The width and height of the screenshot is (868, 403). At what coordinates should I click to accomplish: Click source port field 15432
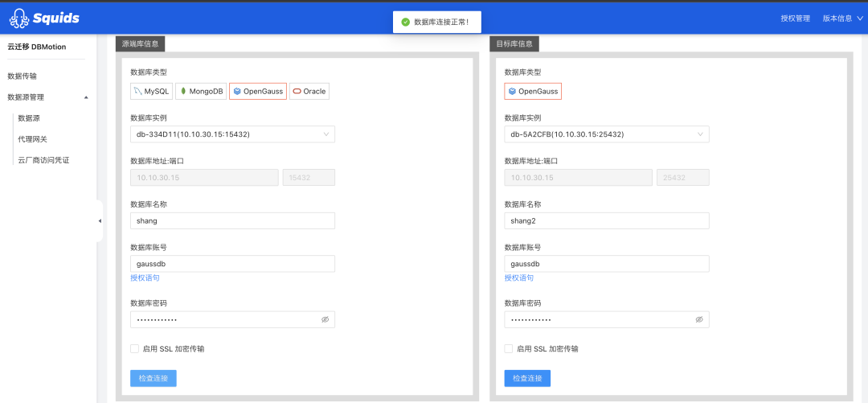coord(309,178)
